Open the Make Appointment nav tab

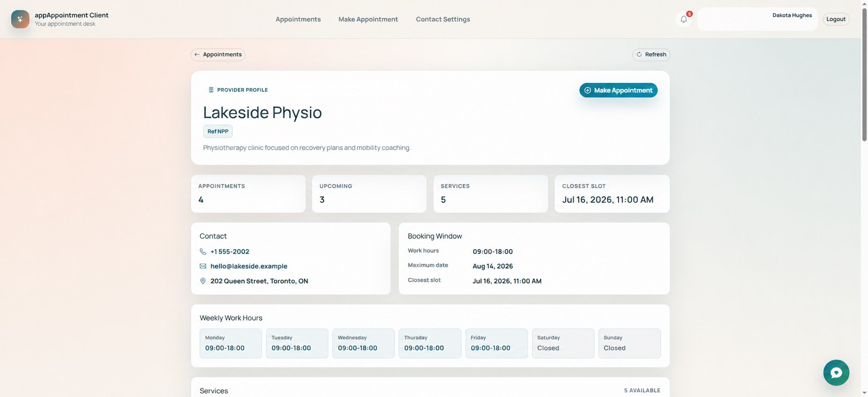368,19
